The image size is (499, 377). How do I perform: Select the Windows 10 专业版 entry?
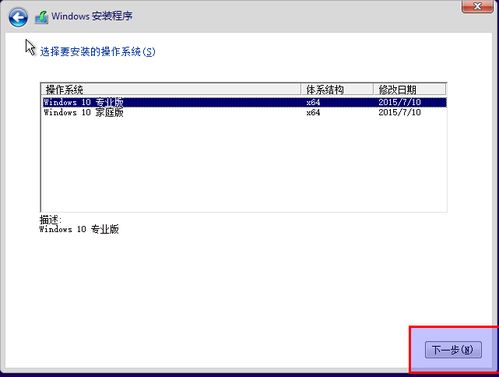coord(244,102)
